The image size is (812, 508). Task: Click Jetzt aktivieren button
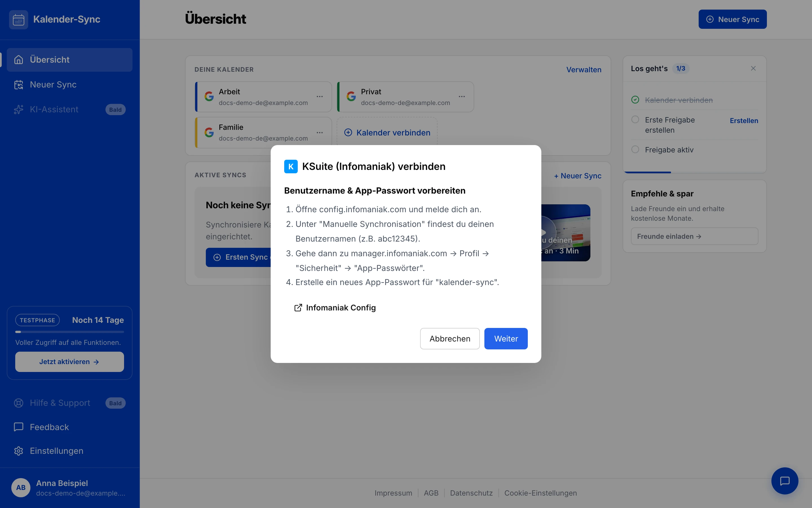(69, 362)
